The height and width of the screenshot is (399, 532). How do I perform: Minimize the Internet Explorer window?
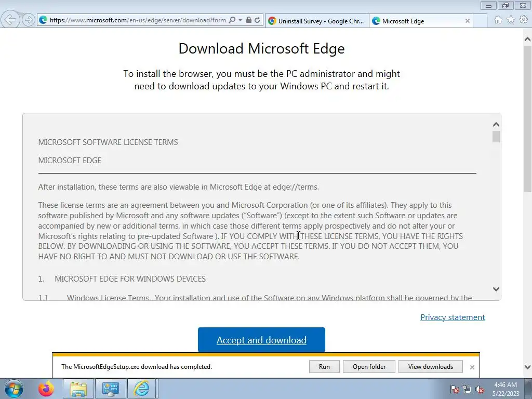coord(488,6)
